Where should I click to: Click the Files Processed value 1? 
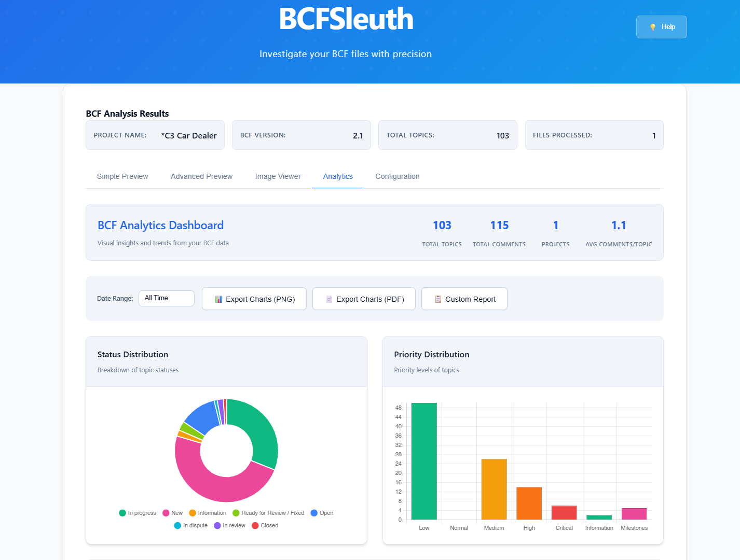[654, 135]
